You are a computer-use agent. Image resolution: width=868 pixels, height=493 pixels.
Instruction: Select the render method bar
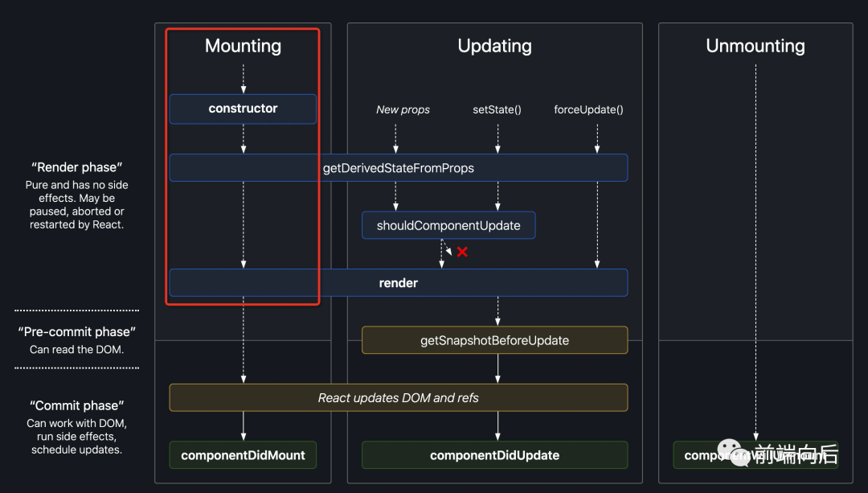pyautogui.click(x=398, y=283)
